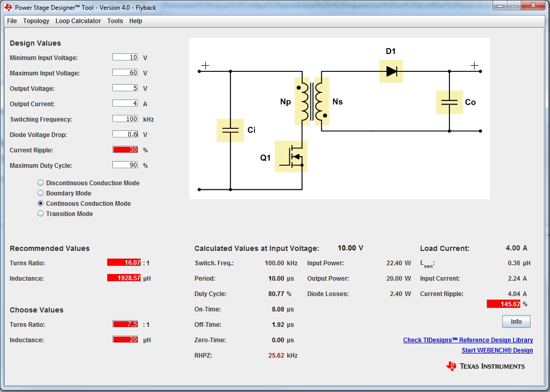Click the Choose Values heading
This screenshot has height=392, width=550.
pyautogui.click(x=37, y=310)
